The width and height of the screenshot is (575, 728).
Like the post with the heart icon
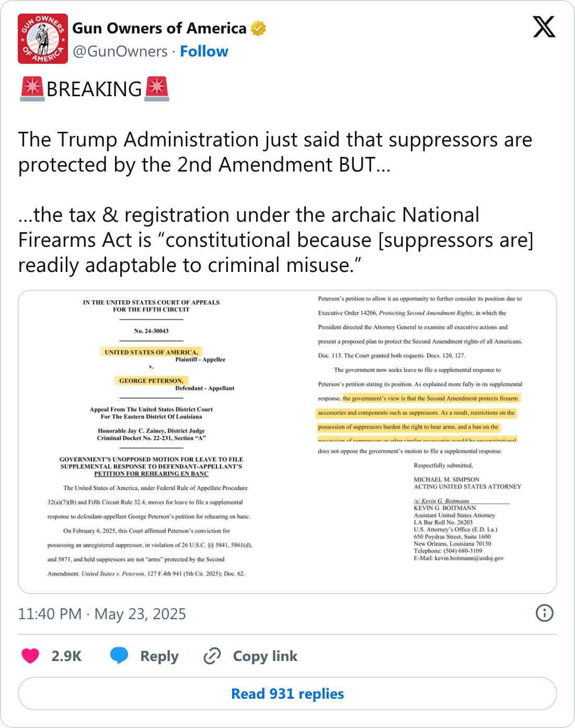point(30,656)
